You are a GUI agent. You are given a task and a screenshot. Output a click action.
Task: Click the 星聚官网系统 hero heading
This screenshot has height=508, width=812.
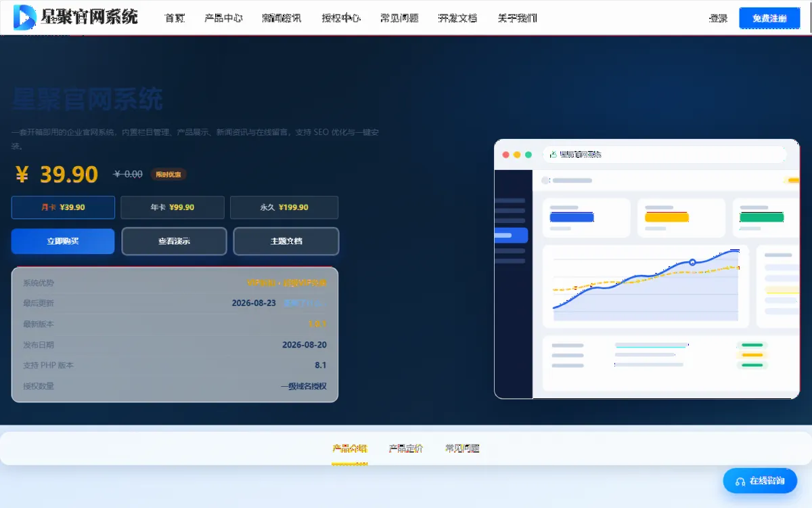87,100
